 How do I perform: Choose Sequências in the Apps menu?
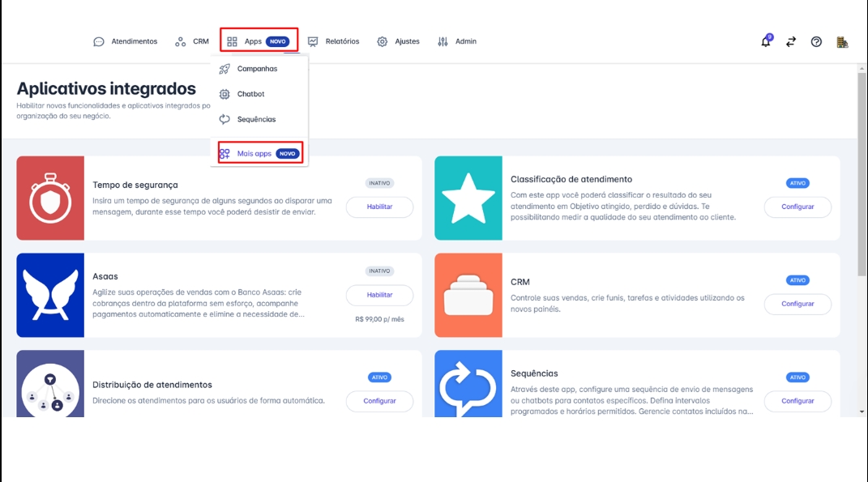point(256,119)
